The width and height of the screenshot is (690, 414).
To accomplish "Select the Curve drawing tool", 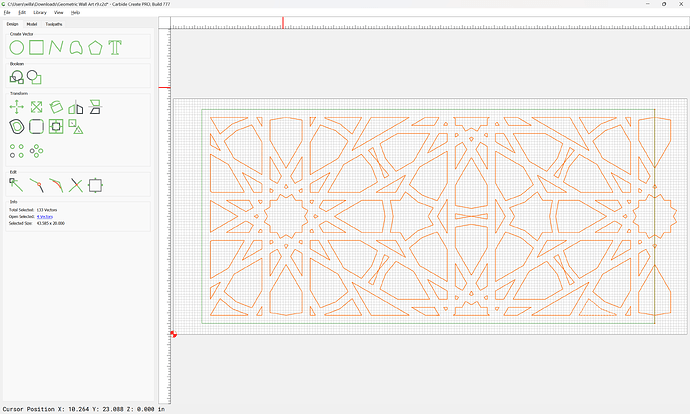I will click(x=75, y=47).
